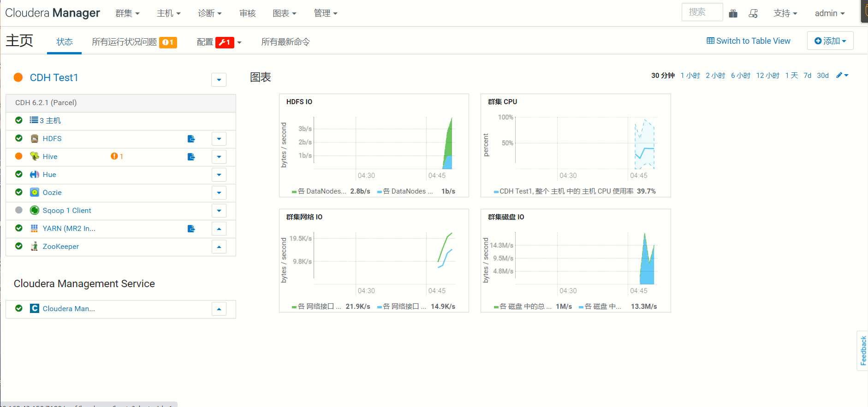
Task: Click the ZooKeeper service icon
Action: (34, 247)
